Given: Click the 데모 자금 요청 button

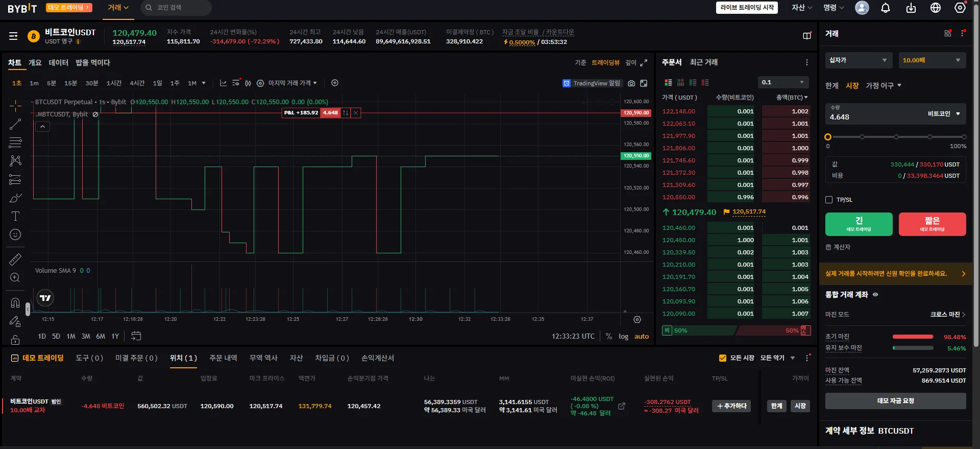Looking at the screenshot, I should click(895, 401).
